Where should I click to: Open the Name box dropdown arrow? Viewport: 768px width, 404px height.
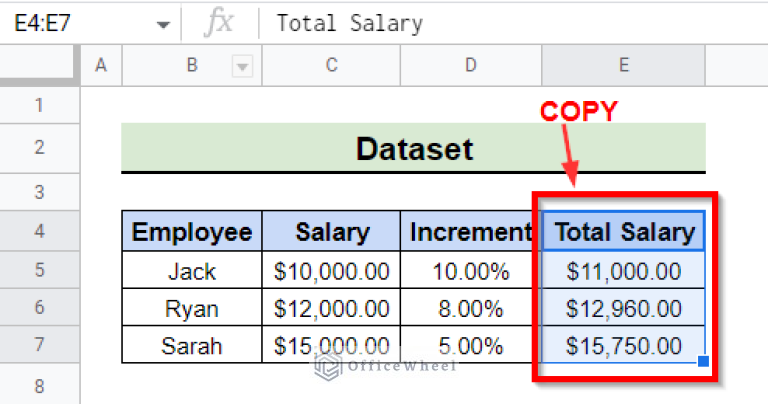coord(163,24)
